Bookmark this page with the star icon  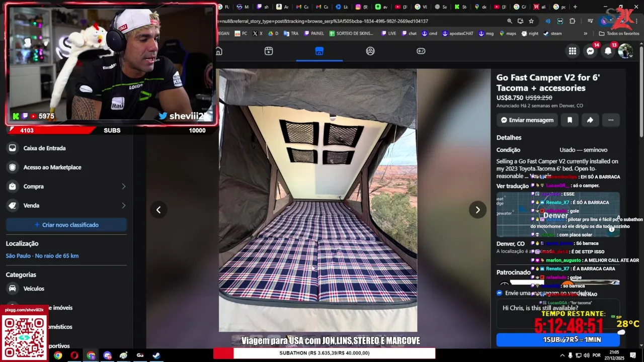(x=531, y=21)
